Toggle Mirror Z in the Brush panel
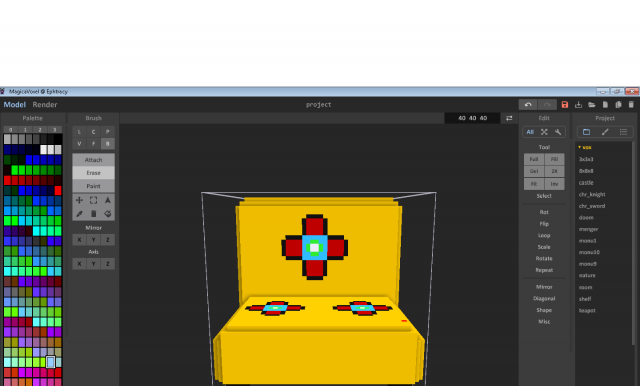The image size is (640, 386). click(x=108, y=240)
